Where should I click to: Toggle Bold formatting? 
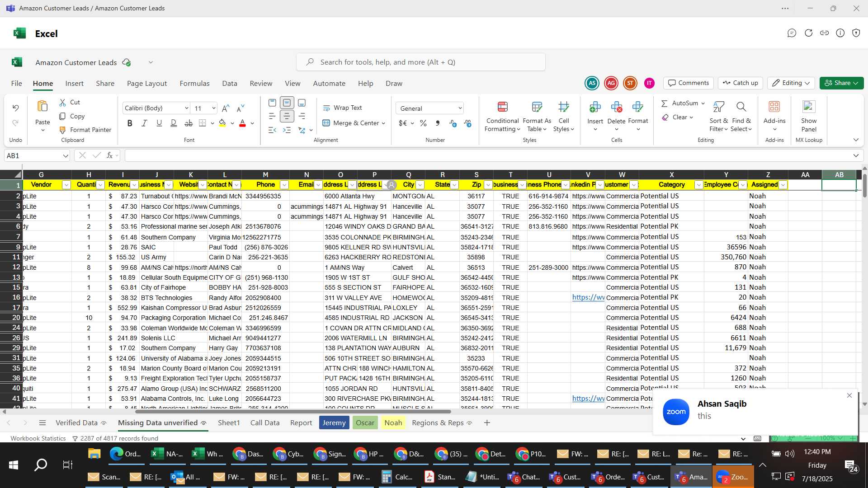[x=130, y=123]
